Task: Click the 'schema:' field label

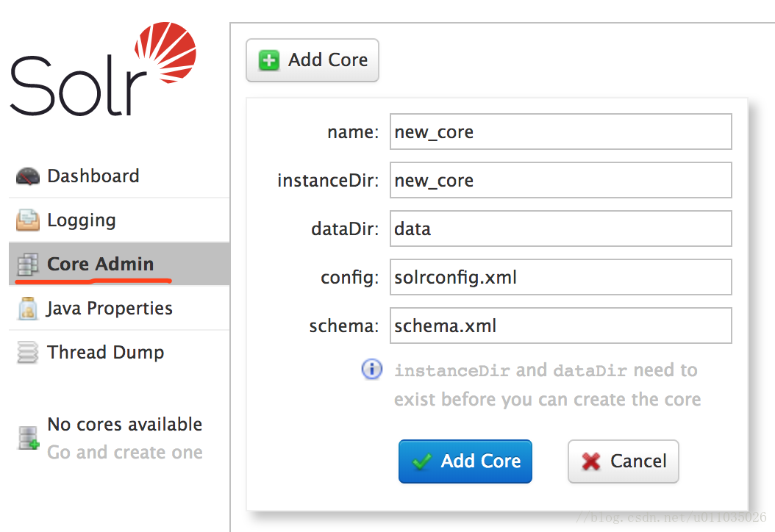Action: 344,326
